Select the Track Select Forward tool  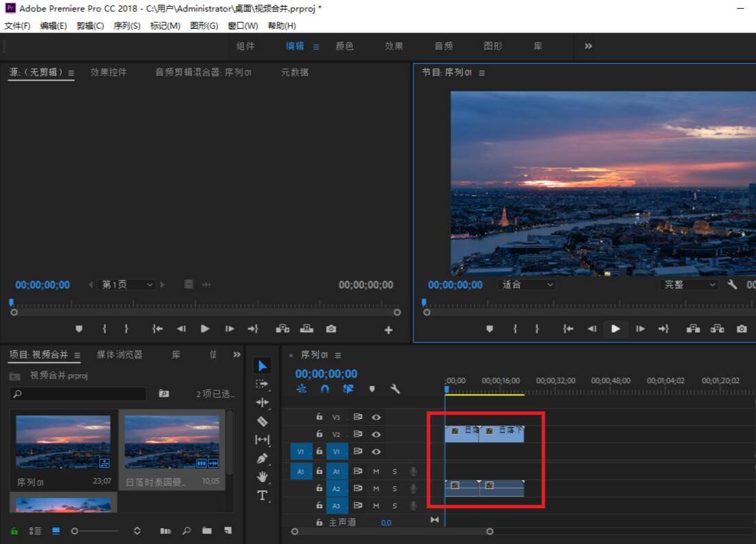click(x=262, y=384)
